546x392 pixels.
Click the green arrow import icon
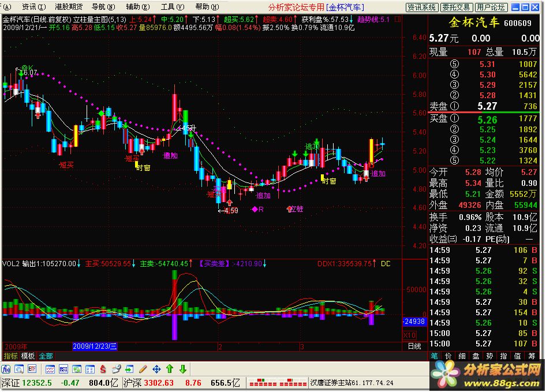[x=129, y=369]
